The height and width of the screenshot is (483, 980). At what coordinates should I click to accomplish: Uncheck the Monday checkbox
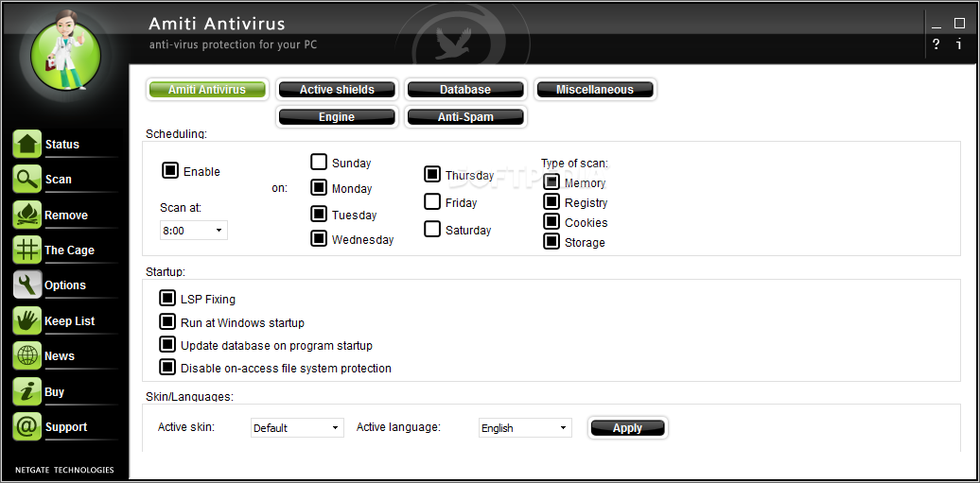point(319,187)
